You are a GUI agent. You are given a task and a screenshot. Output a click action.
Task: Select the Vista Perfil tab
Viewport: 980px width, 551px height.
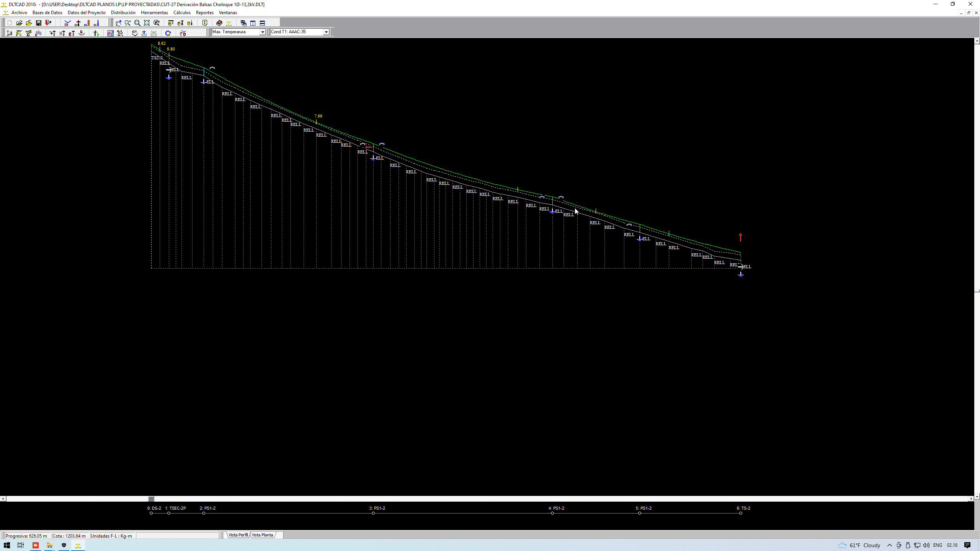click(238, 535)
